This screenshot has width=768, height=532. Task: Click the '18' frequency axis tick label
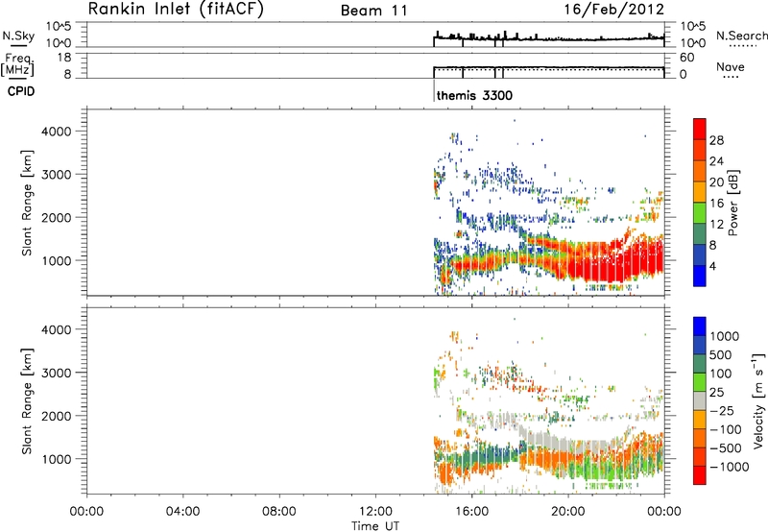click(64, 58)
